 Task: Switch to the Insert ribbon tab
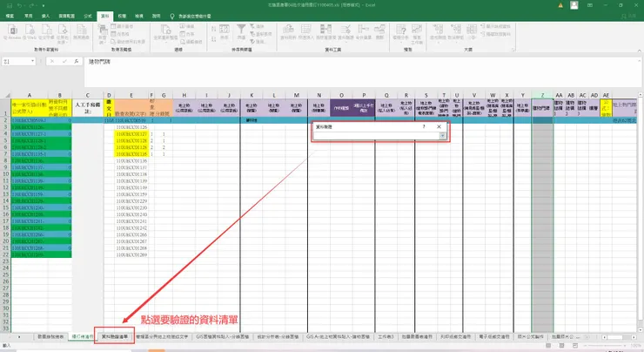click(x=45, y=16)
